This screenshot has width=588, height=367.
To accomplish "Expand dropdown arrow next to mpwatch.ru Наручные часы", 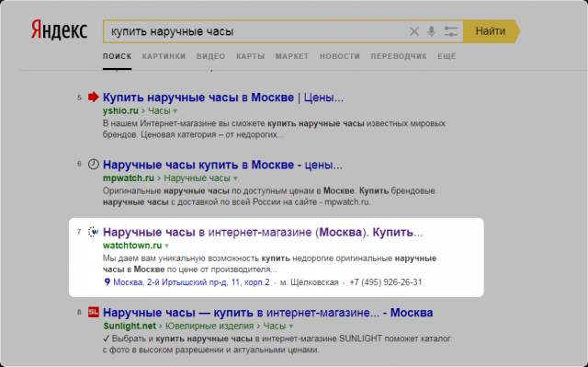I will 235,178.
